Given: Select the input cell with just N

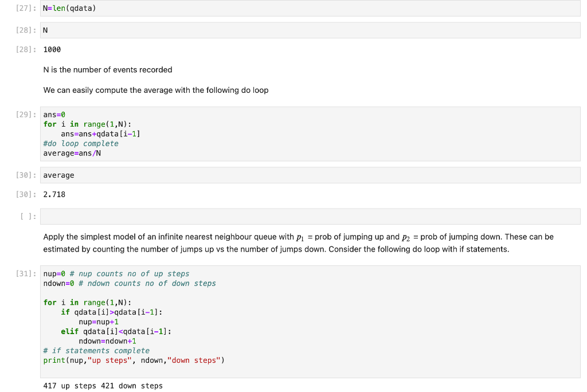Looking at the screenshot, I should click(x=310, y=30).
